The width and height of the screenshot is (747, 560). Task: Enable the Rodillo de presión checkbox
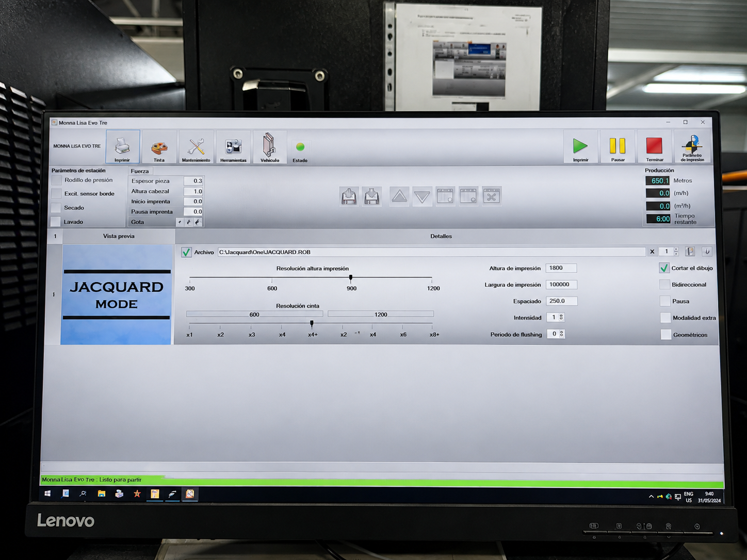(57, 180)
